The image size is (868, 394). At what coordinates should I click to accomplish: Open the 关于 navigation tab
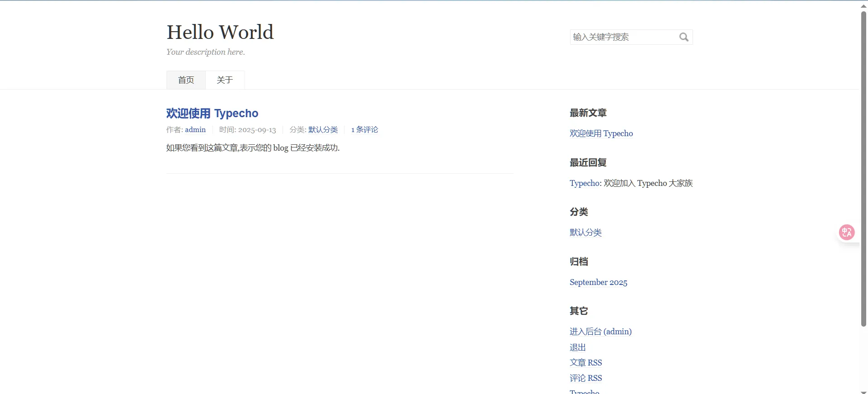click(x=225, y=80)
